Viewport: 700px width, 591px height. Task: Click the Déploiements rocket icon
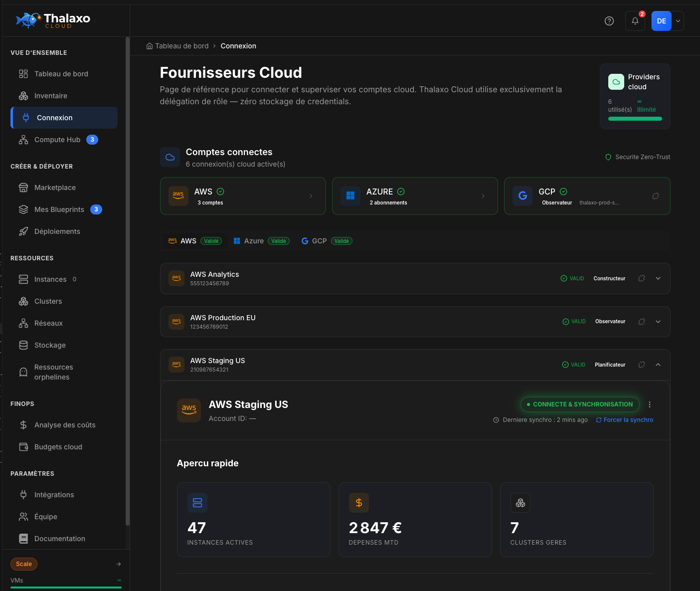coord(23,231)
